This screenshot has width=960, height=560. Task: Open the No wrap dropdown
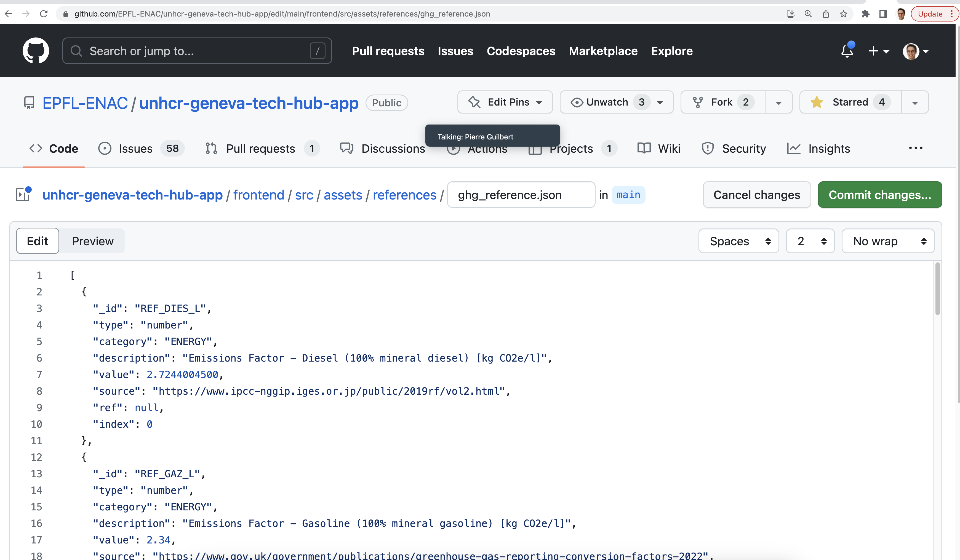[888, 241]
